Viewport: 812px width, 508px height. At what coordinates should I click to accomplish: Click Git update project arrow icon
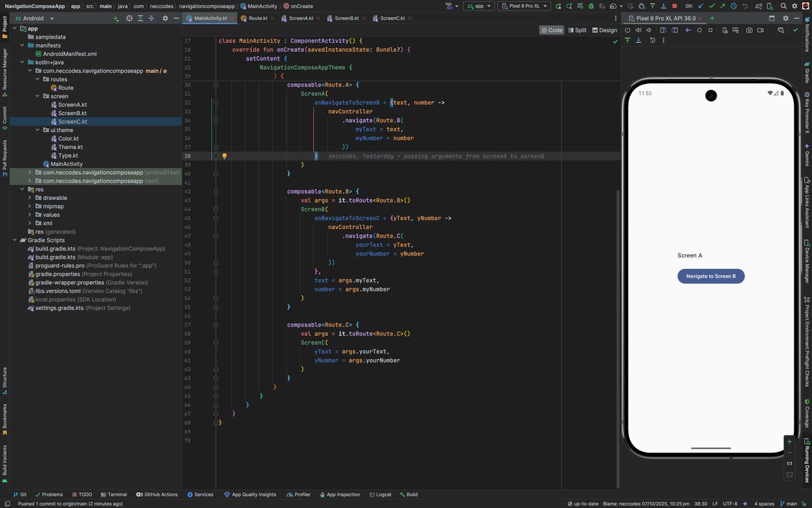tap(701, 6)
